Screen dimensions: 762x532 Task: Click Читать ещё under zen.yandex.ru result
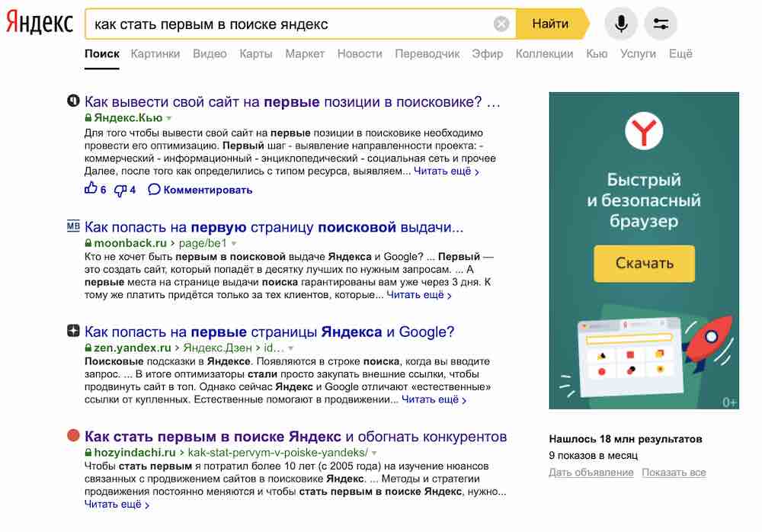coord(434,399)
